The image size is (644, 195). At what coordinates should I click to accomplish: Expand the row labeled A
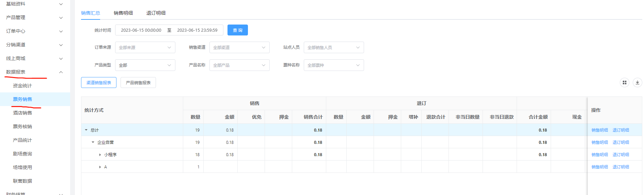coord(100,167)
